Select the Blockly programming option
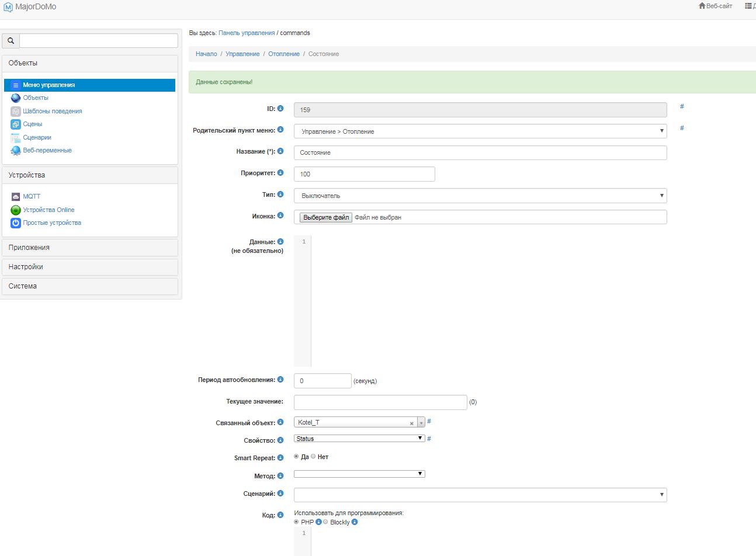The height and width of the screenshot is (556, 756). click(x=325, y=522)
